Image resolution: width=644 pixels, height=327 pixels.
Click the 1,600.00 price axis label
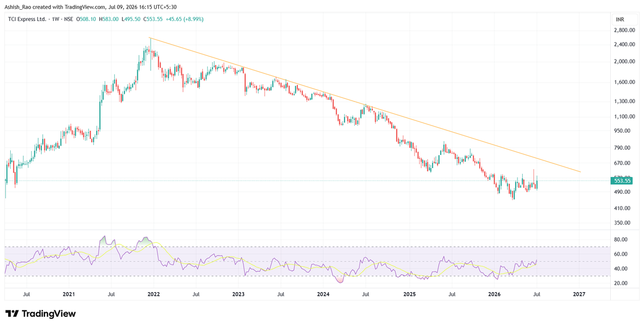624,83
